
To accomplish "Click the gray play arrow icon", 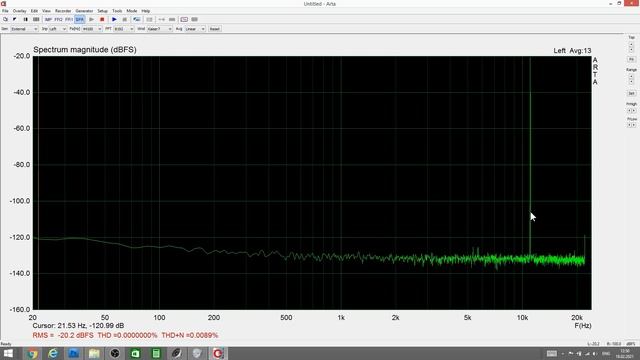I will (91, 19).
